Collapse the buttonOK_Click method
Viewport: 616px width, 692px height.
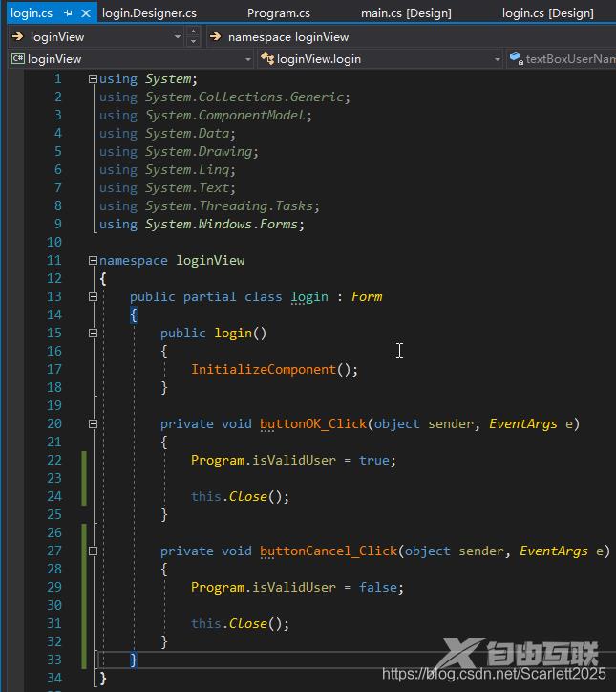(93, 423)
